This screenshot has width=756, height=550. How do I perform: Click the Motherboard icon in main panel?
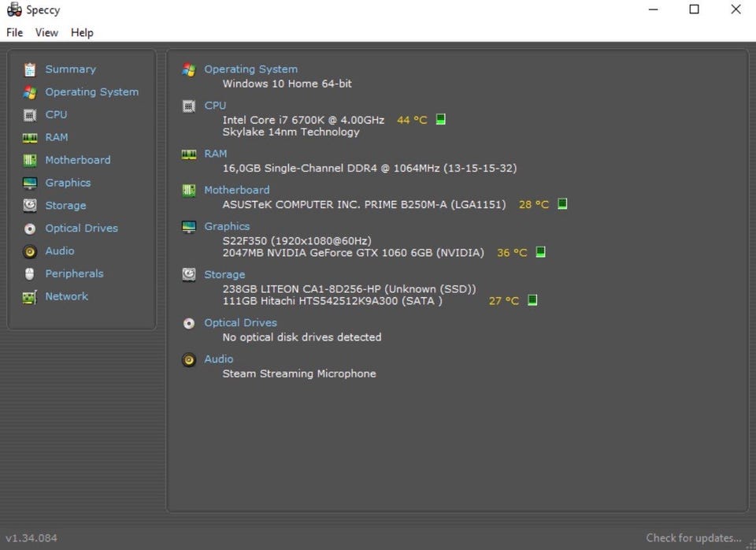pos(189,191)
